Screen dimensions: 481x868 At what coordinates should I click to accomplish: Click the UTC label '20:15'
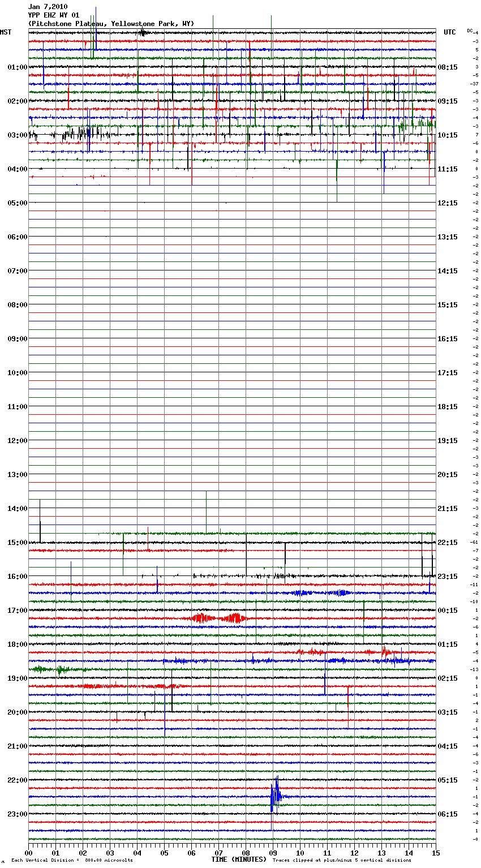point(448,475)
